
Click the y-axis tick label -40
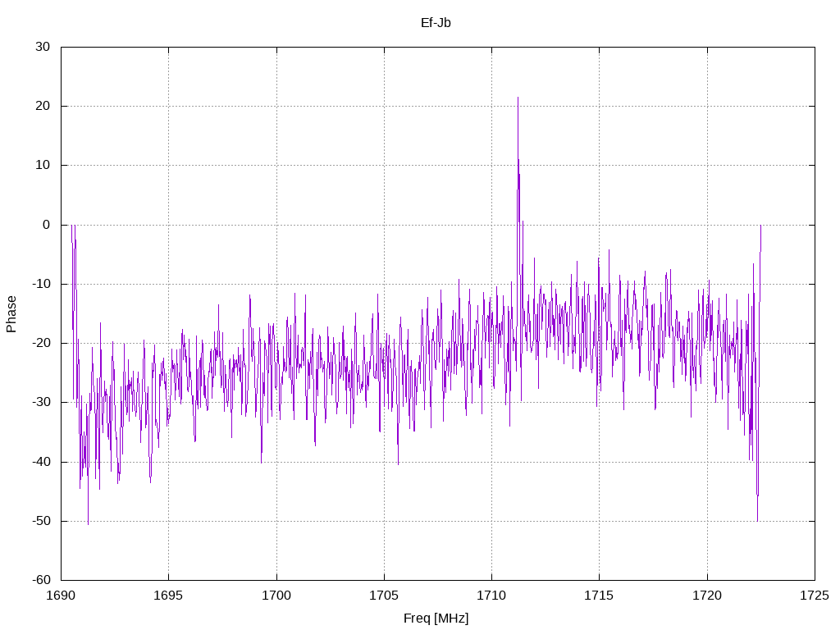pos(41,462)
